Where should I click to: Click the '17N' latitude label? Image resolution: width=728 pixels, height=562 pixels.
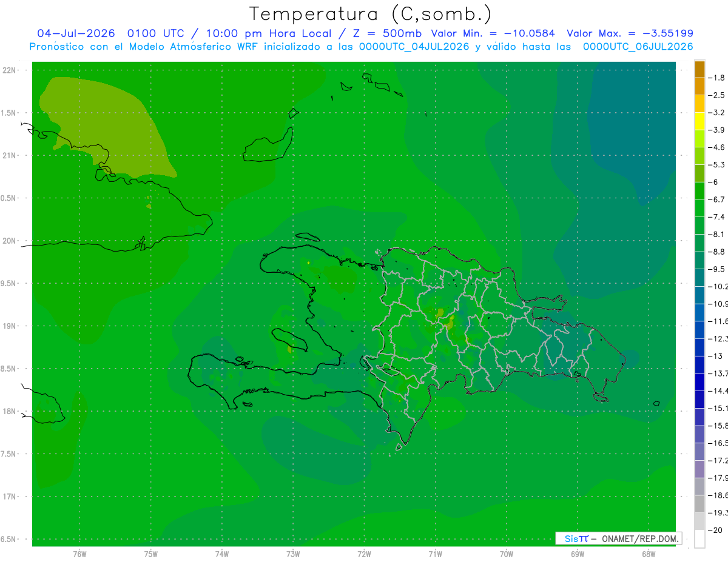click(x=10, y=497)
